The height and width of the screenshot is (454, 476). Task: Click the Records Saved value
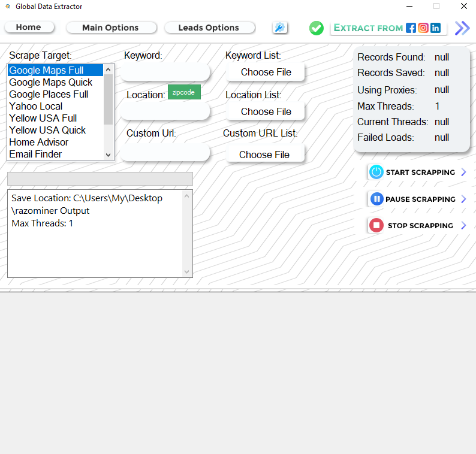[442, 73]
